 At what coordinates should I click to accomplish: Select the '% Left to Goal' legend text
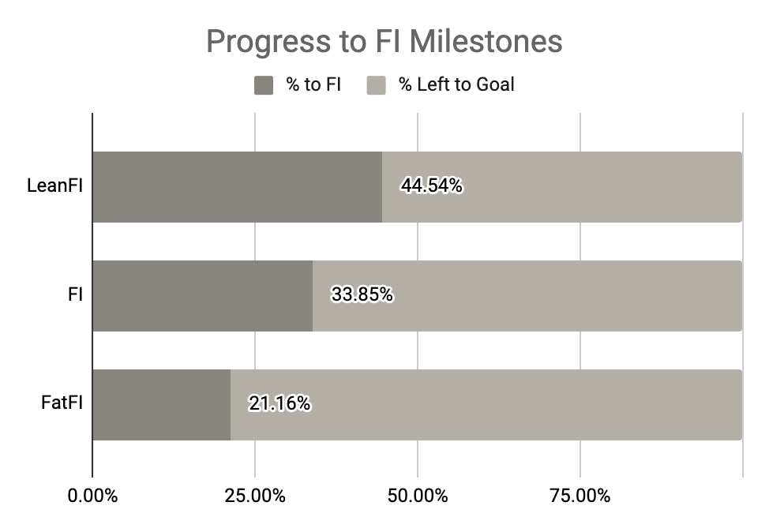(456, 84)
